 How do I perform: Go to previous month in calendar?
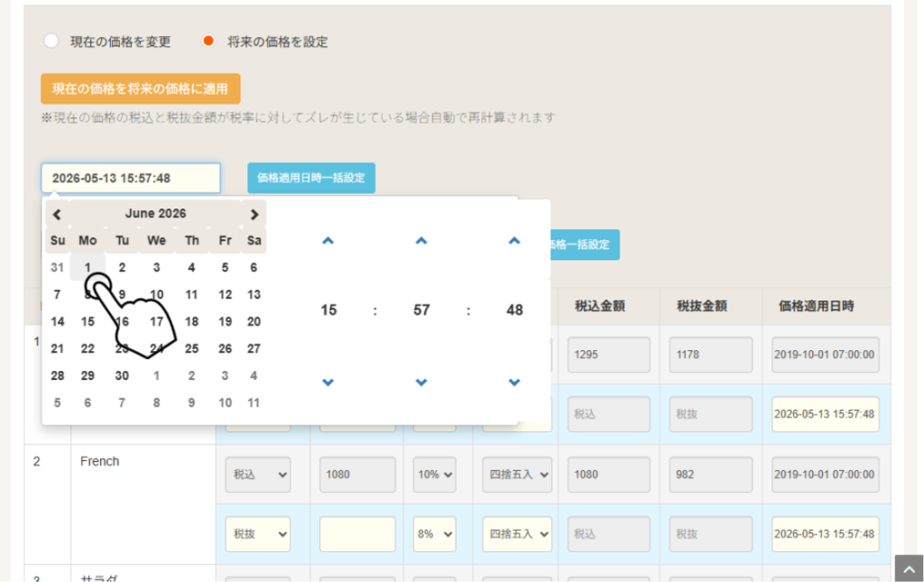[x=57, y=215]
